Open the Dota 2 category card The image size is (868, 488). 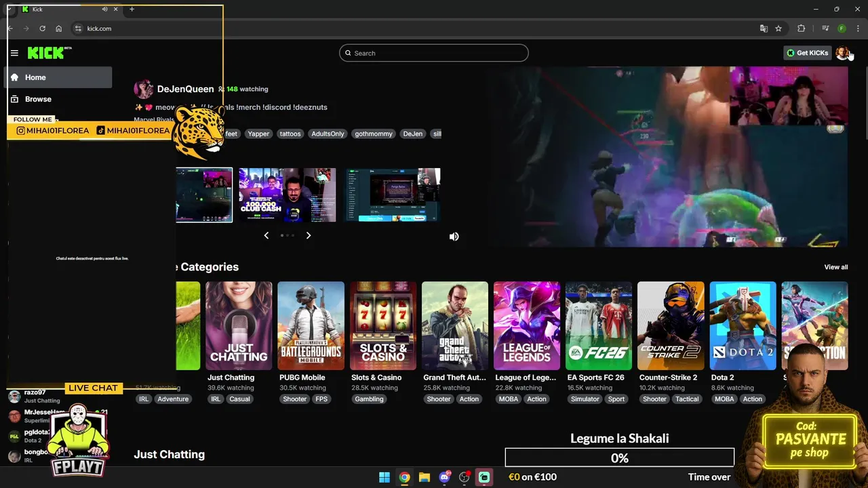pyautogui.click(x=743, y=326)
